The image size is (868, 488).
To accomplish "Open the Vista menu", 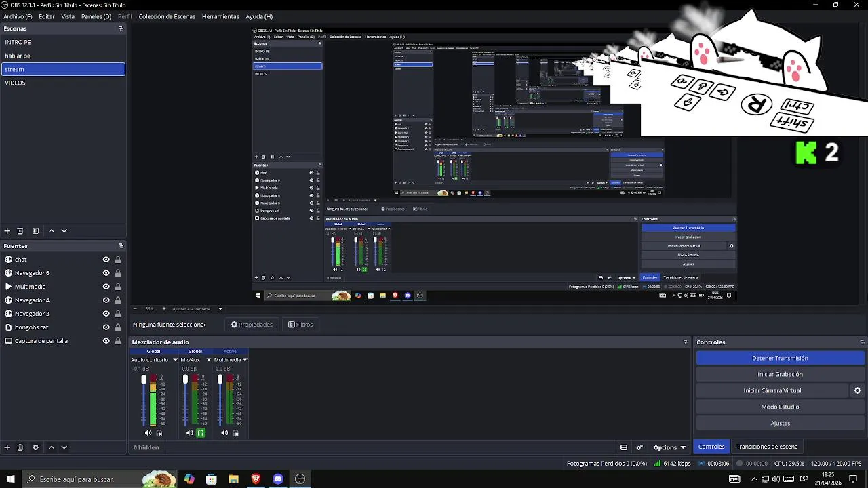I will [x=68, y=16].
